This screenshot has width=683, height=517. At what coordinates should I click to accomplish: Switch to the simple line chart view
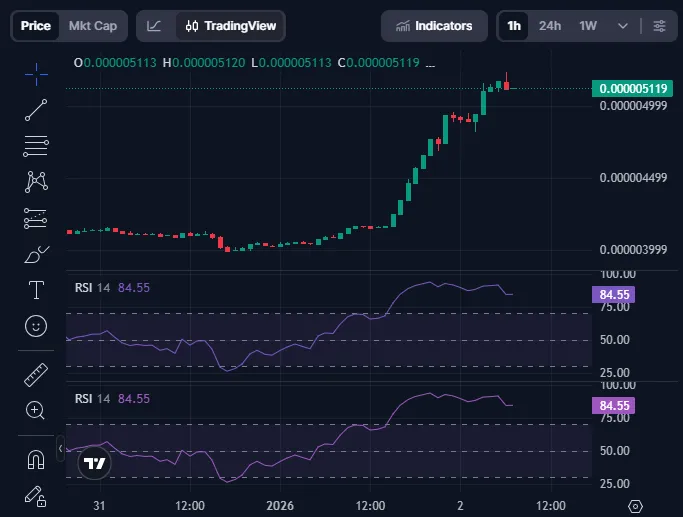pos(154,26)
